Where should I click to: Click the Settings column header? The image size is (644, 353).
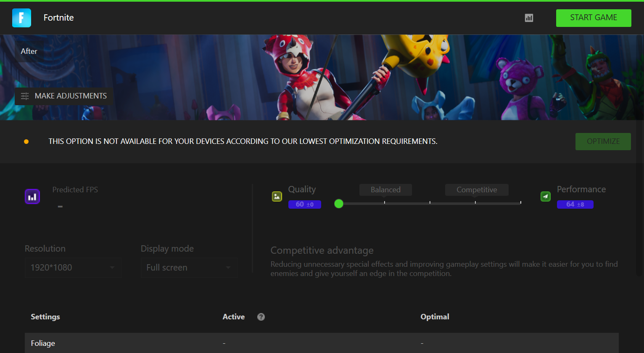(45, 317)
